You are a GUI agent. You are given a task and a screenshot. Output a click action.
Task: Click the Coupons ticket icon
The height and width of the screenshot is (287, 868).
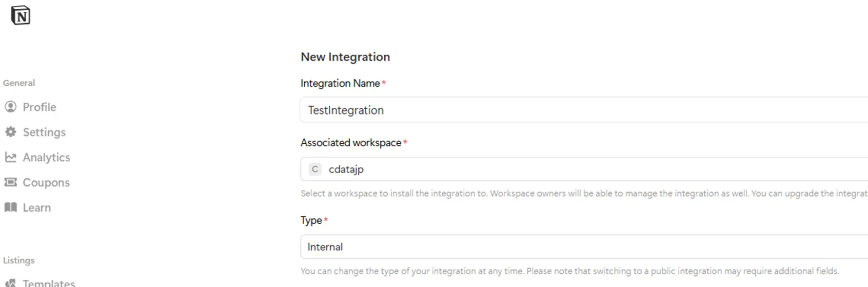(11, 182)
